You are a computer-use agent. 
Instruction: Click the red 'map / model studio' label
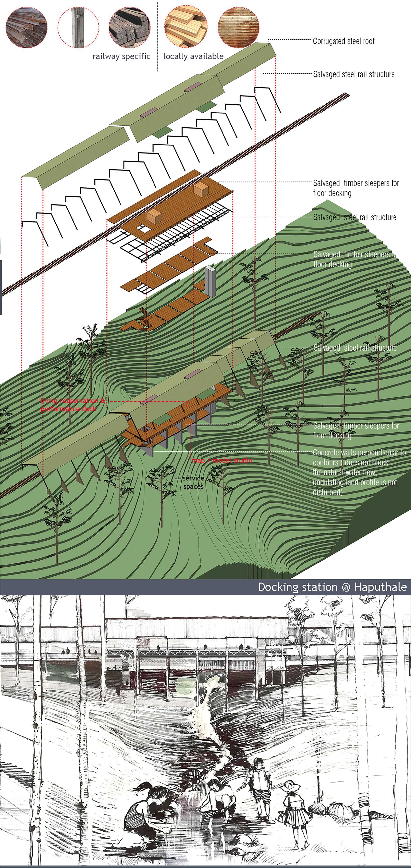[x=222, y=460]
